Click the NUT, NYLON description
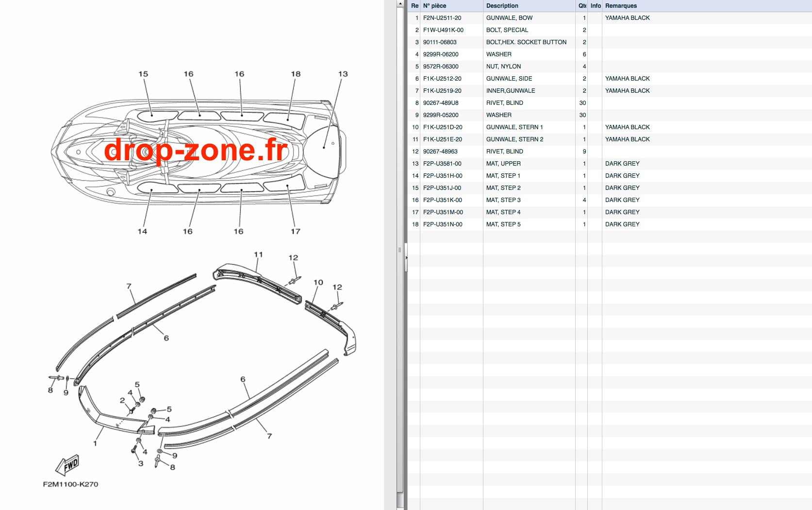Viewport: 812px width, 510px height. pos(503,67)
